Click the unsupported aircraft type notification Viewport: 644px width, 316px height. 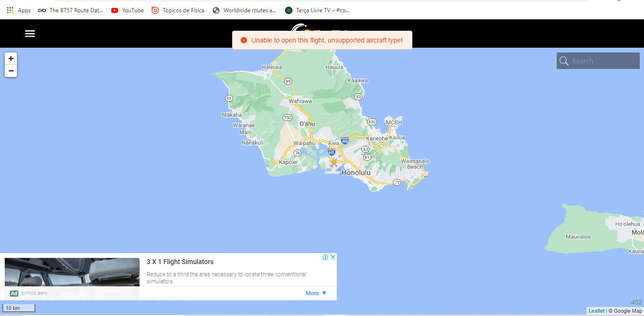coord(322,40)
